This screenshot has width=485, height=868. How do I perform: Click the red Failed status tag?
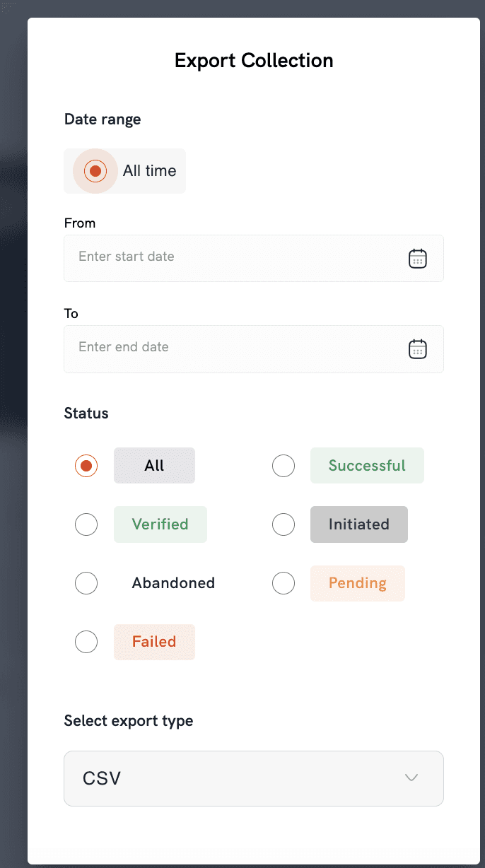point(154,643)
